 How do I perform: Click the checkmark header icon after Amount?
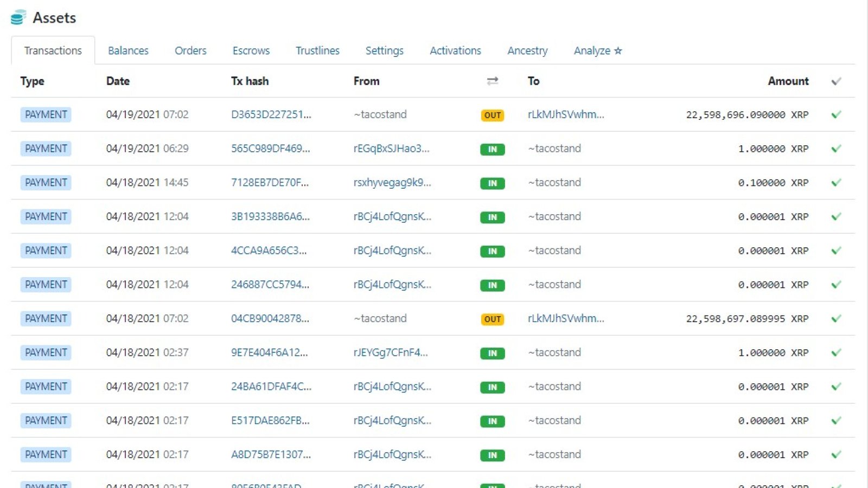(836, 81)
